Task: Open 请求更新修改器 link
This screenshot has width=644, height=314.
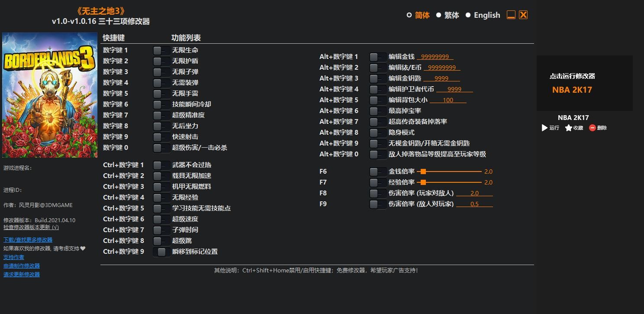Action: click(22, 274)
